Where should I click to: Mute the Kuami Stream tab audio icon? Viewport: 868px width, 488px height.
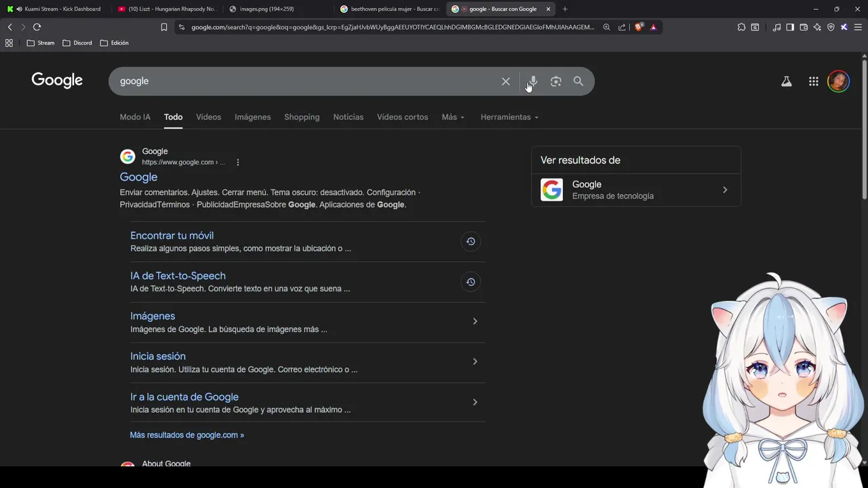pyautogui.click(x=19, y=9)
